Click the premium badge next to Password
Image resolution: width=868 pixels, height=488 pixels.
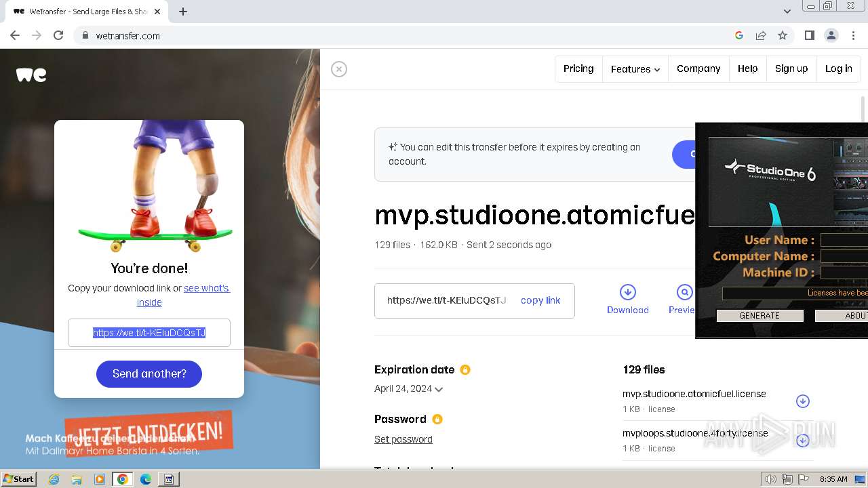437,420
